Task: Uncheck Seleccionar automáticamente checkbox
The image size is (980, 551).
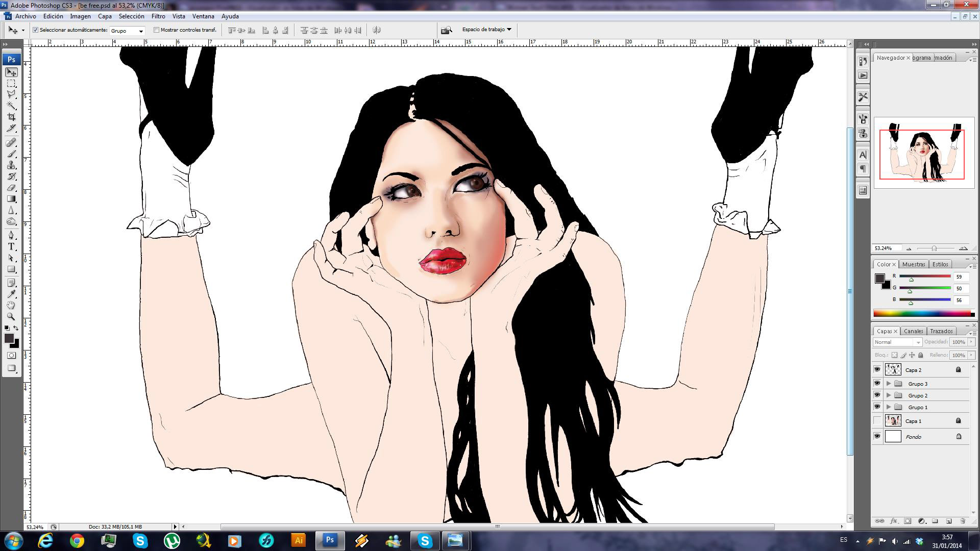Action: point(36,30)
